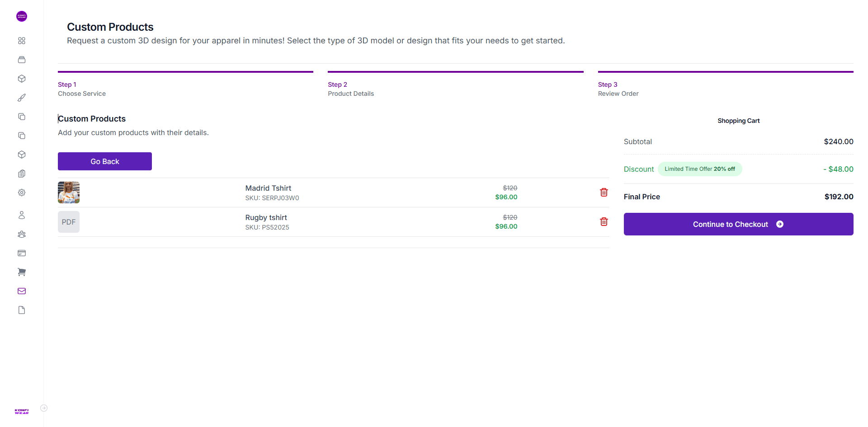Remove Rugby tshirt using trash icon
Viewport: 868px width, 427px height.
(x=604, y=222)
